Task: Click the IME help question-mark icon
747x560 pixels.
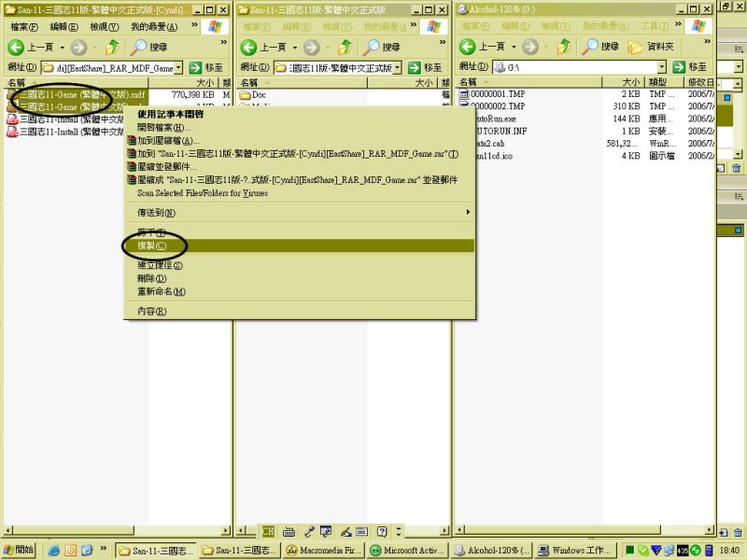Action: (382, 531)
